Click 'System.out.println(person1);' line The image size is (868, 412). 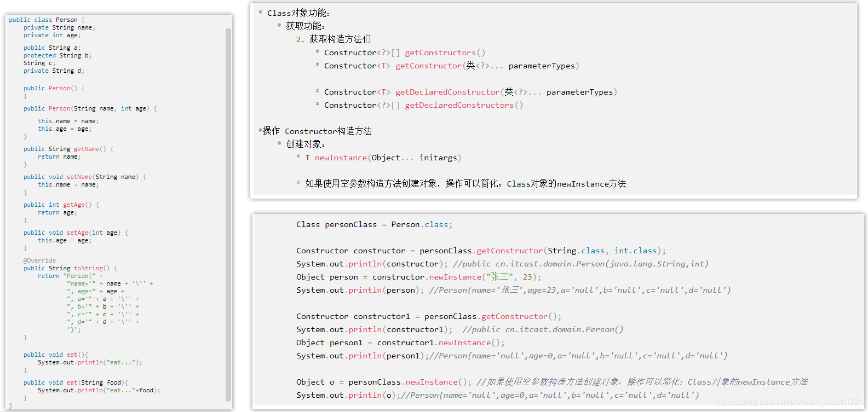coord(512,356)
